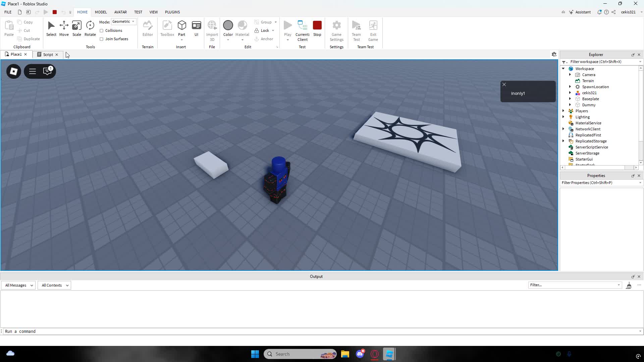The height and width of the screenshot is (362, 644).
Task: Switch to the MODEL ribbon tab
Action: pos(101,12)
